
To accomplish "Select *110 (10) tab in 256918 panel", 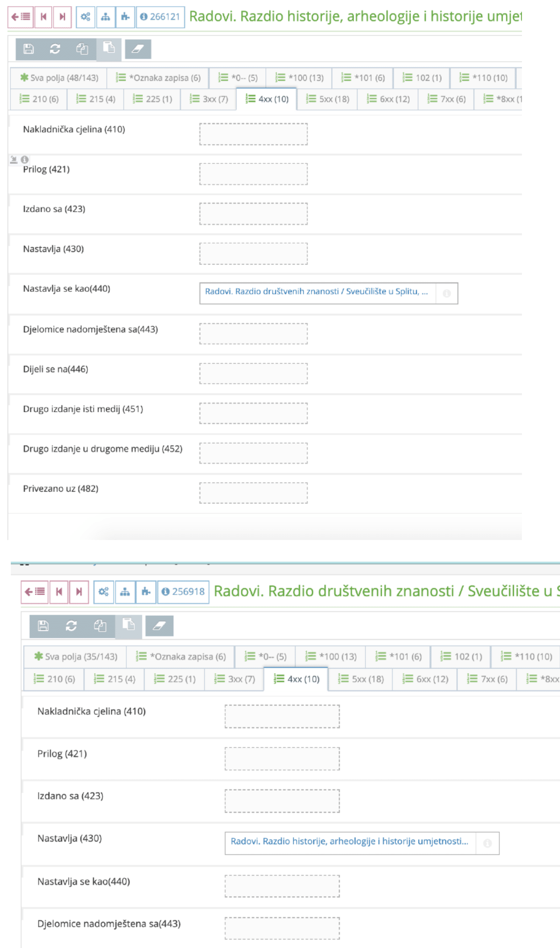I will click(x=526, y=656).
